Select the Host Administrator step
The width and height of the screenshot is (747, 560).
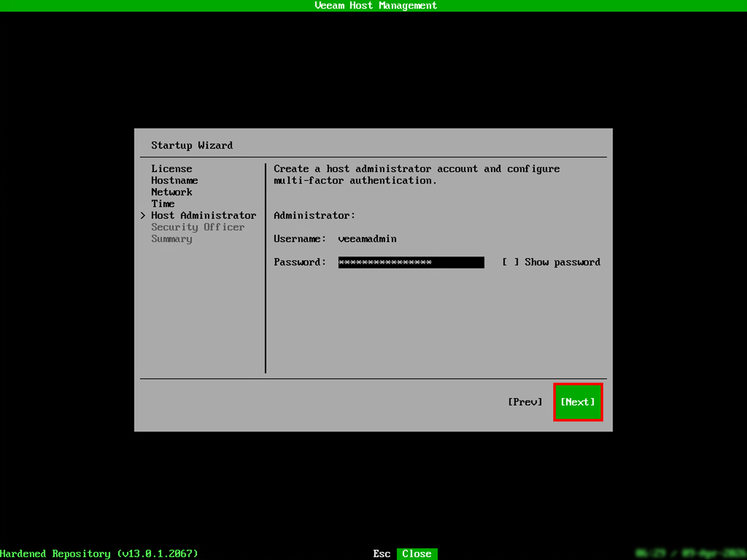204,215
